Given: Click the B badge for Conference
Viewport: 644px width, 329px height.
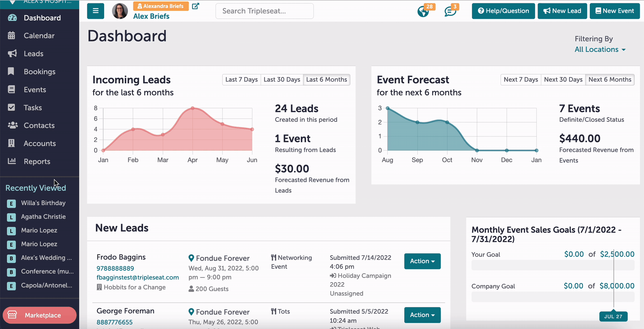Looking at the screenshot, I should coord(11,272).
